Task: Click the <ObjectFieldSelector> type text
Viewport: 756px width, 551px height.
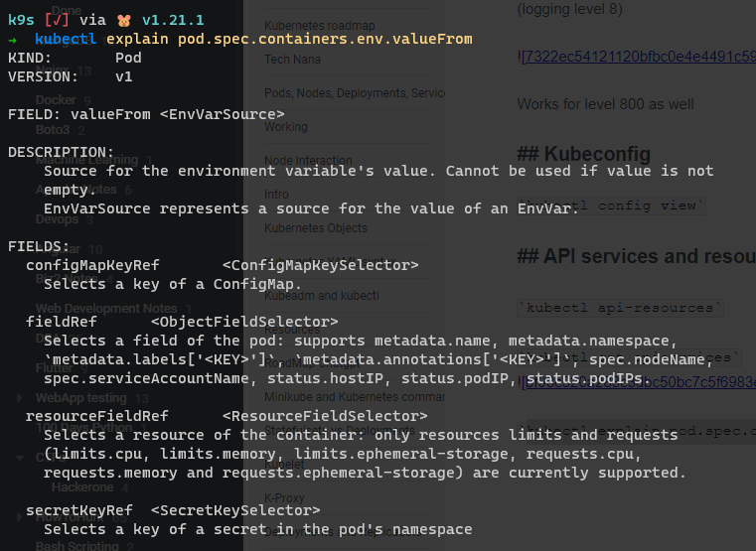Action: [x=244, y=322]
